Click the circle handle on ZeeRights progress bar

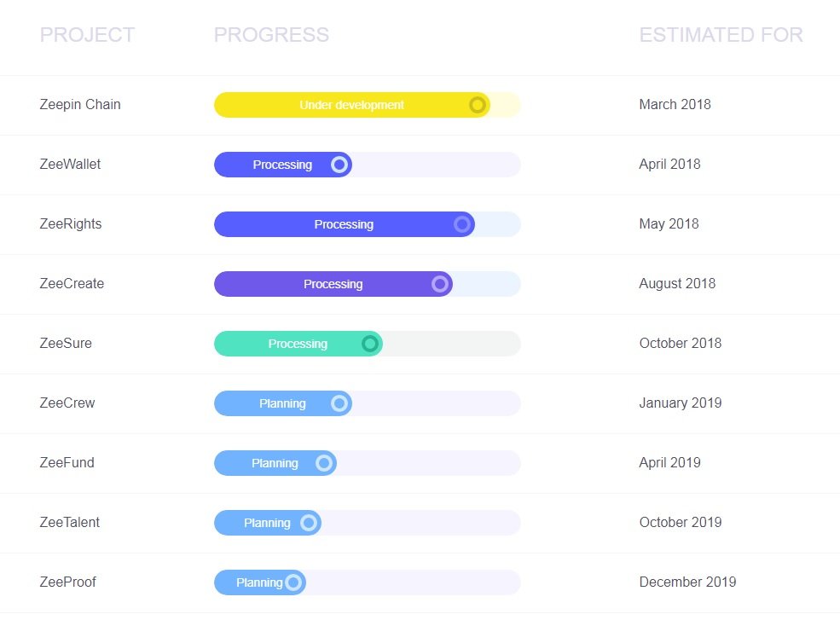tap(461, 224)
